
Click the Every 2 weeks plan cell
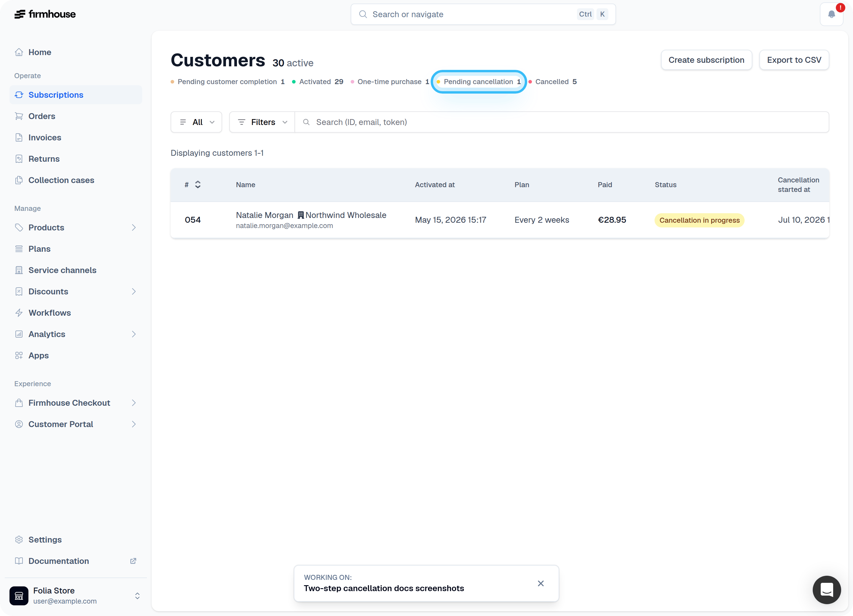click(x=542, y=220)
